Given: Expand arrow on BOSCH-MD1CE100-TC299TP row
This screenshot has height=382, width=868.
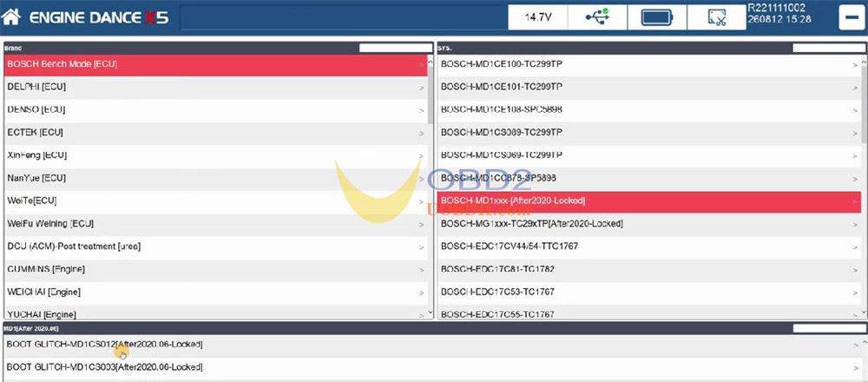Looking at the screenshot, I should click(855, 65).
